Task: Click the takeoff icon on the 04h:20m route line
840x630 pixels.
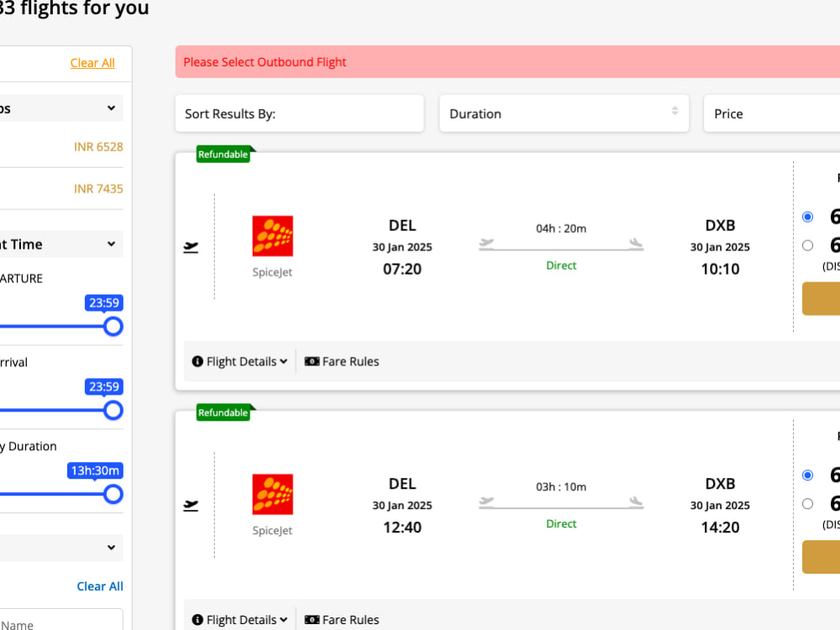Action: [486, 243]
